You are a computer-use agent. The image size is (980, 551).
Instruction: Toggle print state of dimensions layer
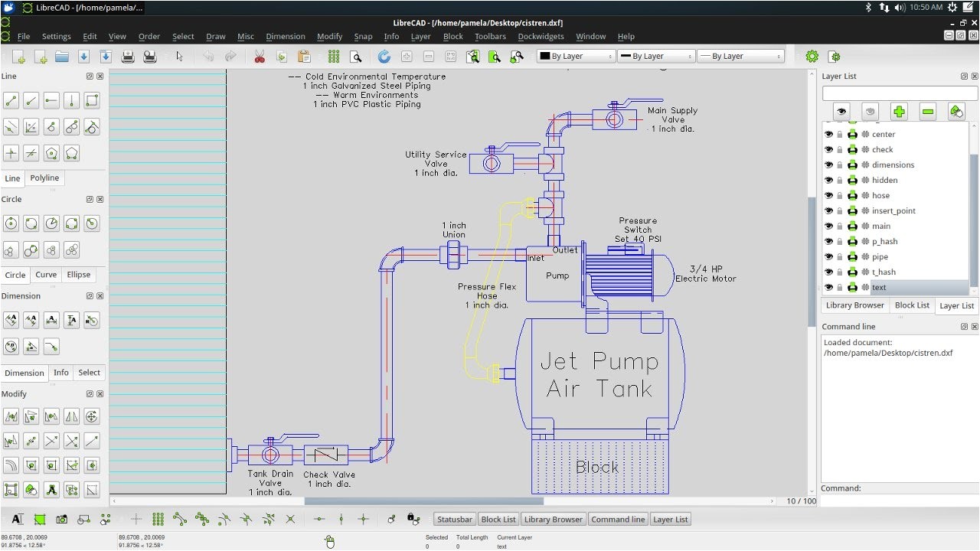(x=852, y=165)
